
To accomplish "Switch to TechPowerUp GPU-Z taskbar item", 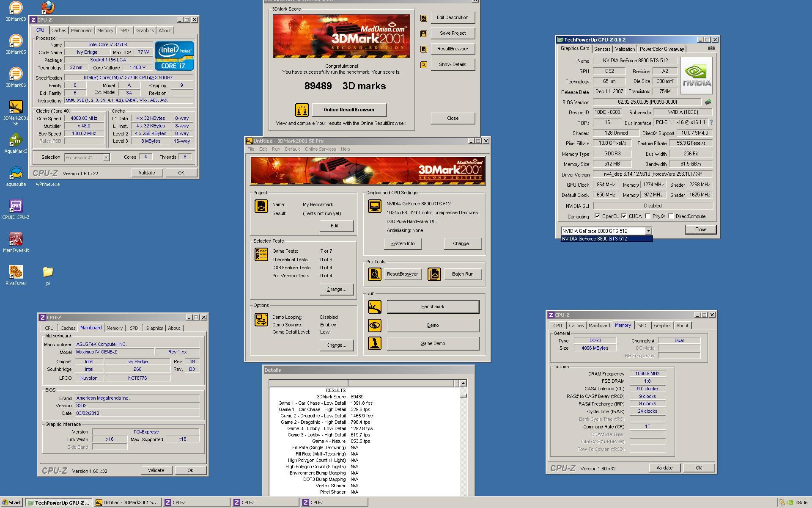I will pos(58,502).
